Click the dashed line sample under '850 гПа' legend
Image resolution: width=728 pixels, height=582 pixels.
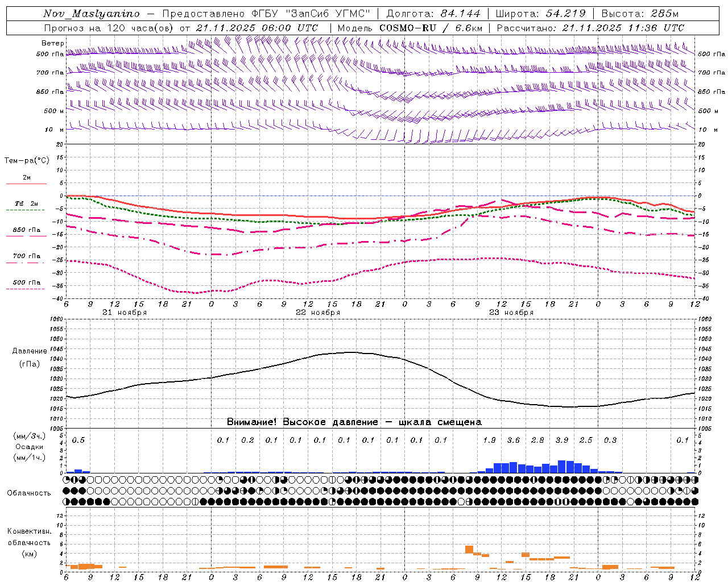26,236
